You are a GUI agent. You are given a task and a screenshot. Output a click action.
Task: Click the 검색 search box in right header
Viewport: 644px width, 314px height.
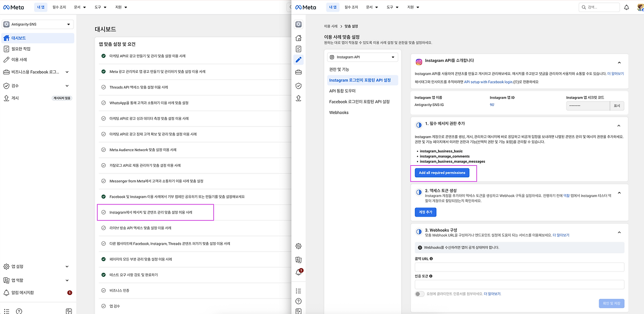[599, 8]
